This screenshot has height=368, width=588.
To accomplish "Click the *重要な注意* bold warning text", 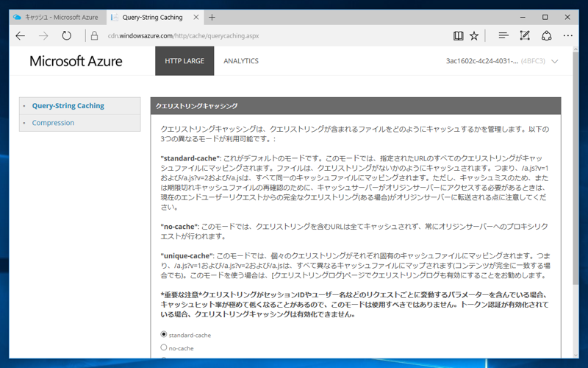I will [181, 295].
